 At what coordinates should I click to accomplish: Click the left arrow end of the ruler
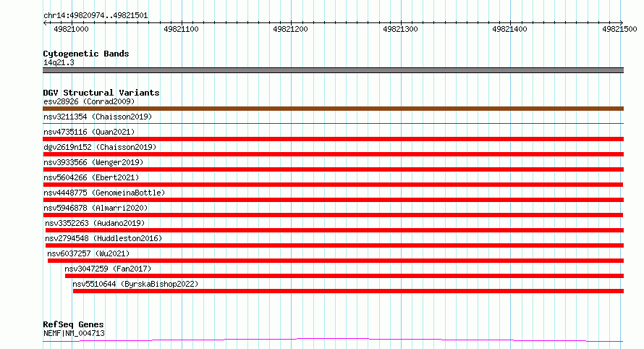[45, 22]
